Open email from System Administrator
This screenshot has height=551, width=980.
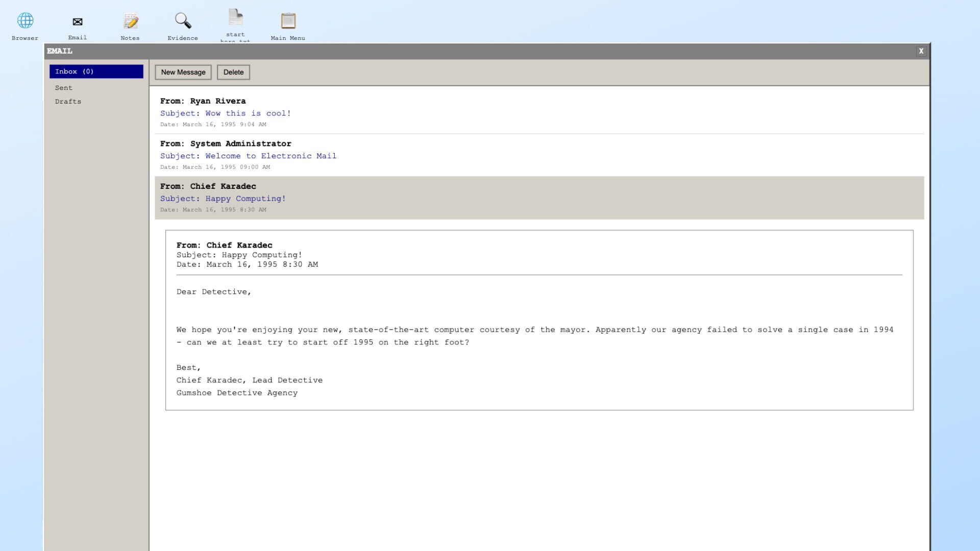point(240,144)
